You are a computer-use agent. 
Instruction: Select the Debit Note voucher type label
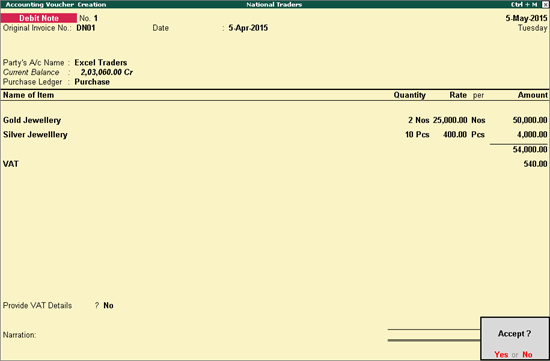pos(39,18)
